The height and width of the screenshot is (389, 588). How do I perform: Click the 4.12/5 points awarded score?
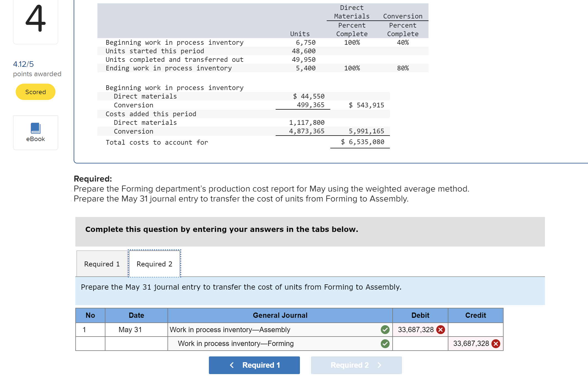23,64
